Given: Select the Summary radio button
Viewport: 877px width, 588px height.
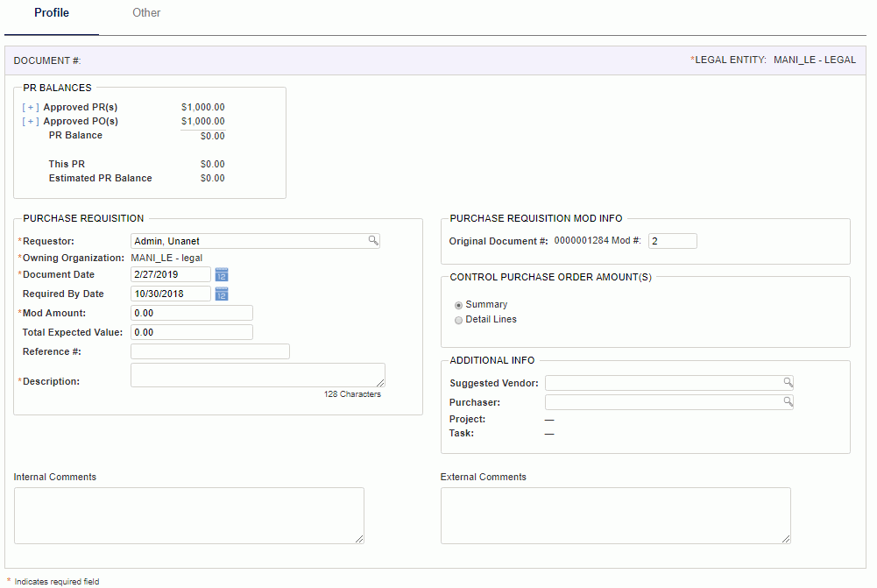Looking at the screenshot, I should (458, 305).
